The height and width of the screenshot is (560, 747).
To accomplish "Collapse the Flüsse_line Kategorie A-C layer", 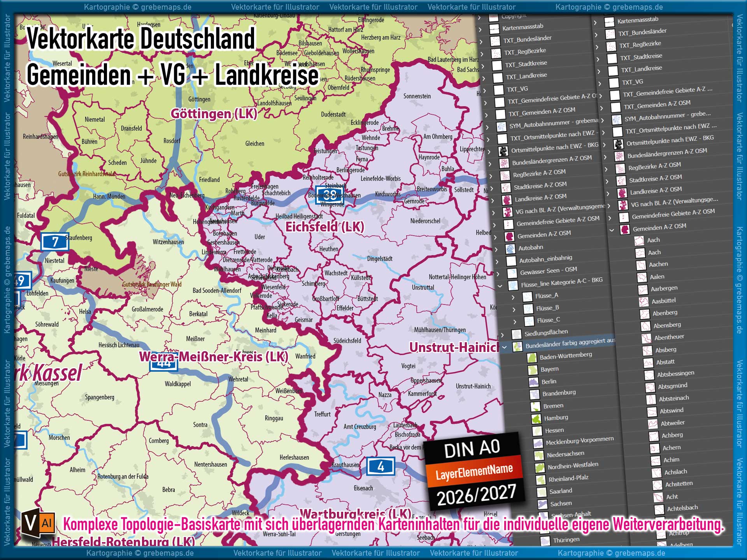I will (x=500, y=286).
